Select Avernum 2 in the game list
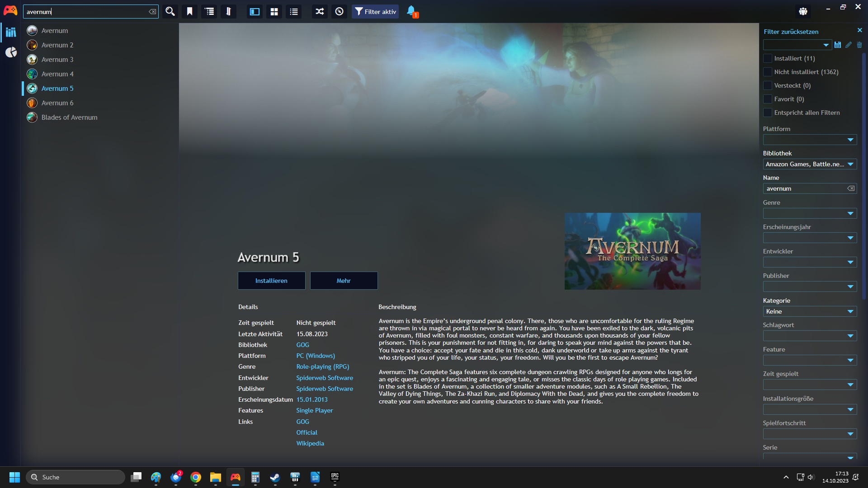 click(100, 45)
